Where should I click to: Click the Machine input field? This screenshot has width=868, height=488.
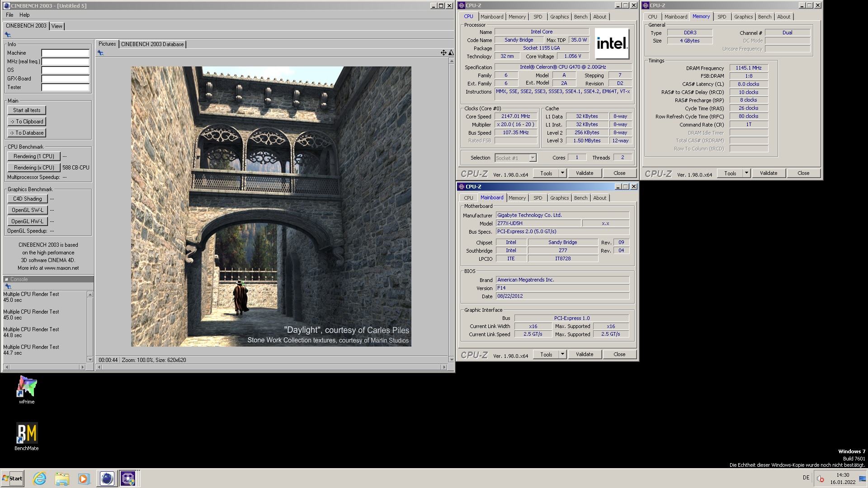coord(66,53)
